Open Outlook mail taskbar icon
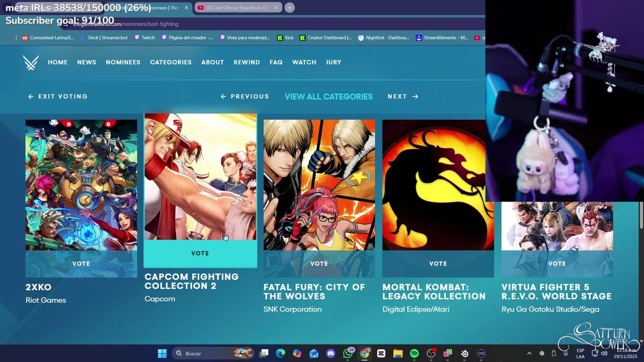 tap(314, 353)
